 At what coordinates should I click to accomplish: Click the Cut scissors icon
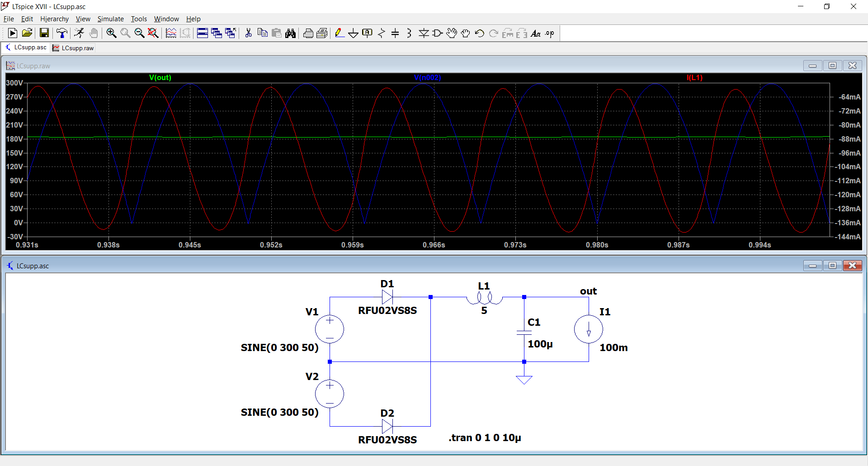point(248,33)
